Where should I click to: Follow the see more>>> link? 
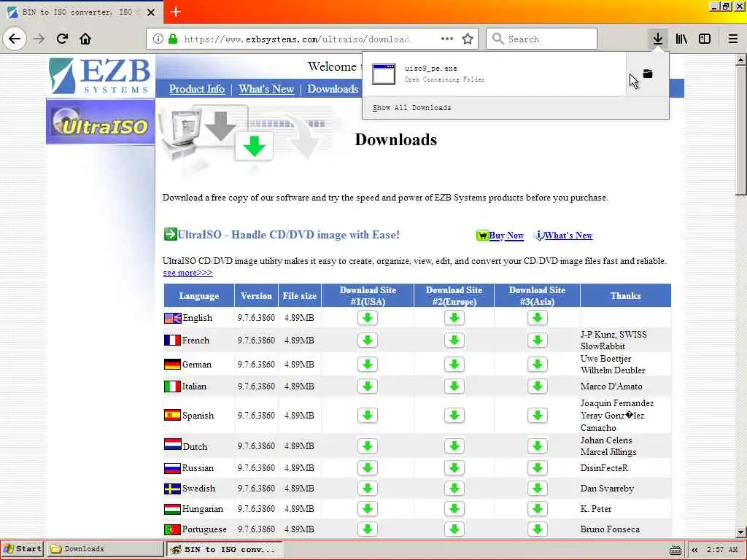click(187, 273)
